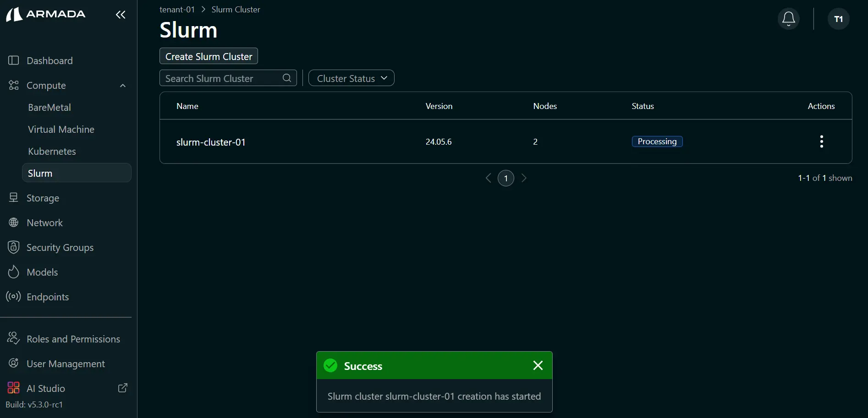
Task: Open Dashboard from the sidebar
Action: pyautogui.click(x=49, y=60)
